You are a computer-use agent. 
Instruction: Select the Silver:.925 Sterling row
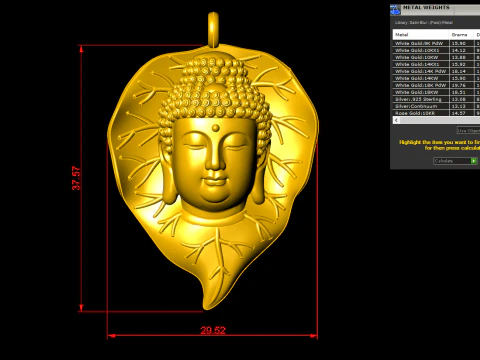coord(436,99)
